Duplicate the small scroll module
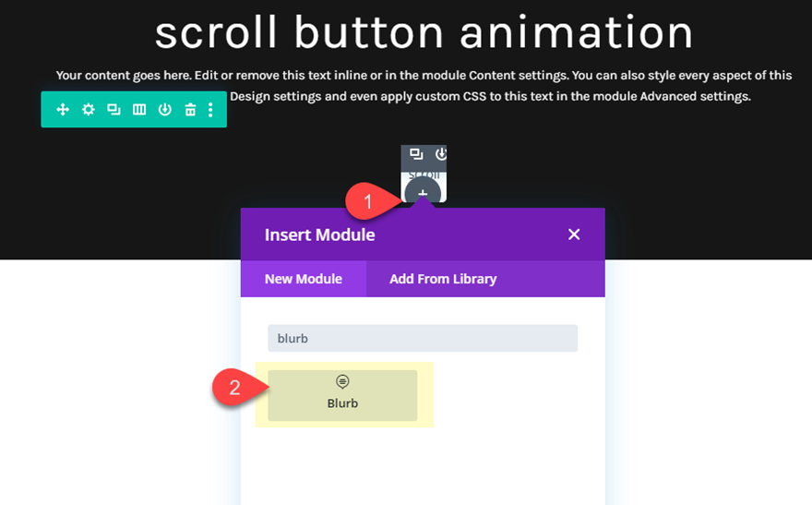The height and width of the screenshot is (505, 812). [416, 154]
